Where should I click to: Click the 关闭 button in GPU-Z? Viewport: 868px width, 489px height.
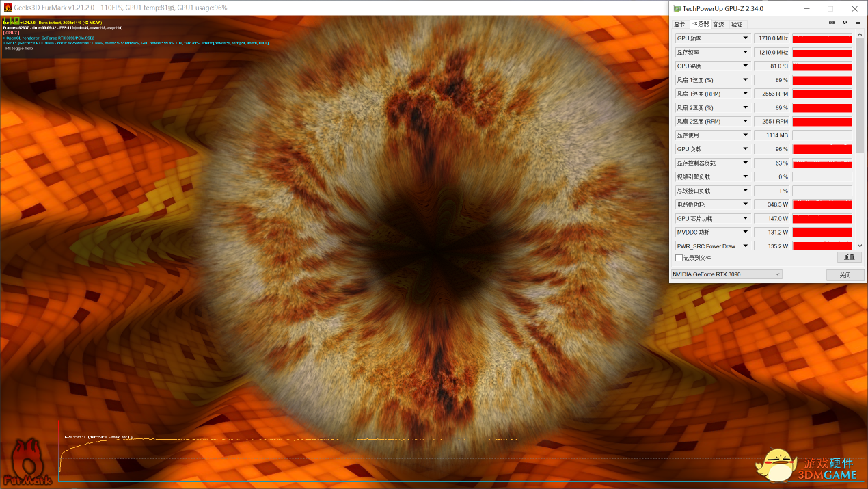pos(845,275)
